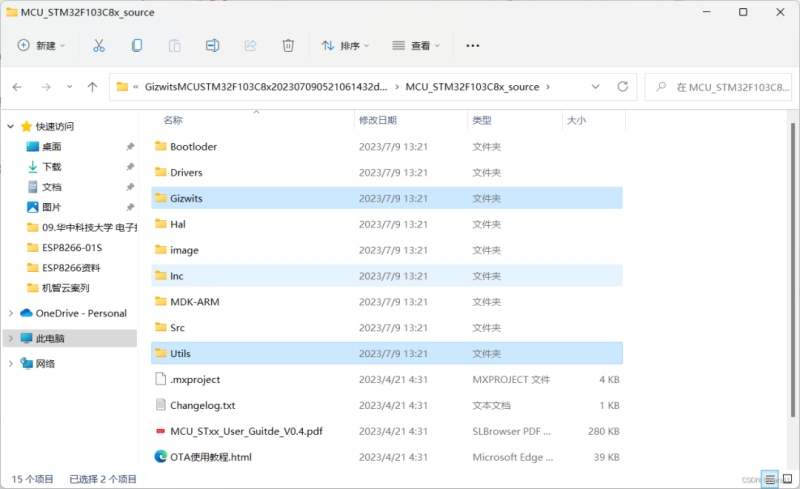Click the Rename icon in toolbar
The image size is (800, 489).
(x=212, y=45)
